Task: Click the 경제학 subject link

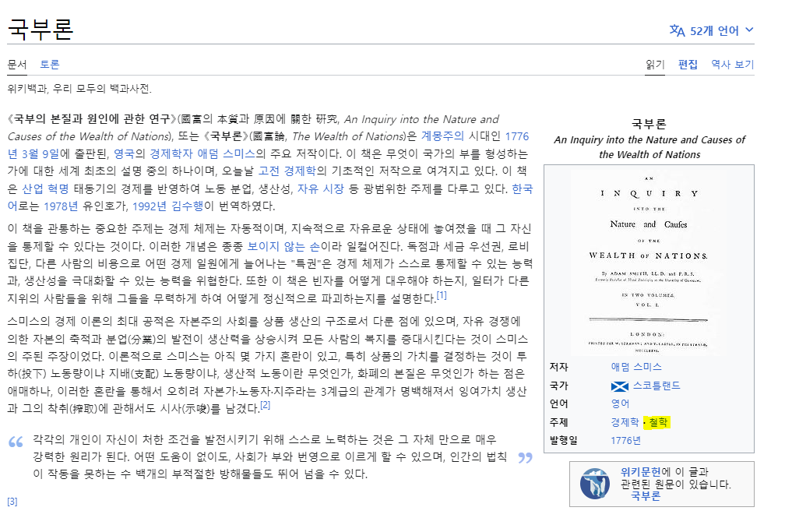Action: pyautogui.click(x=625, y=422)
